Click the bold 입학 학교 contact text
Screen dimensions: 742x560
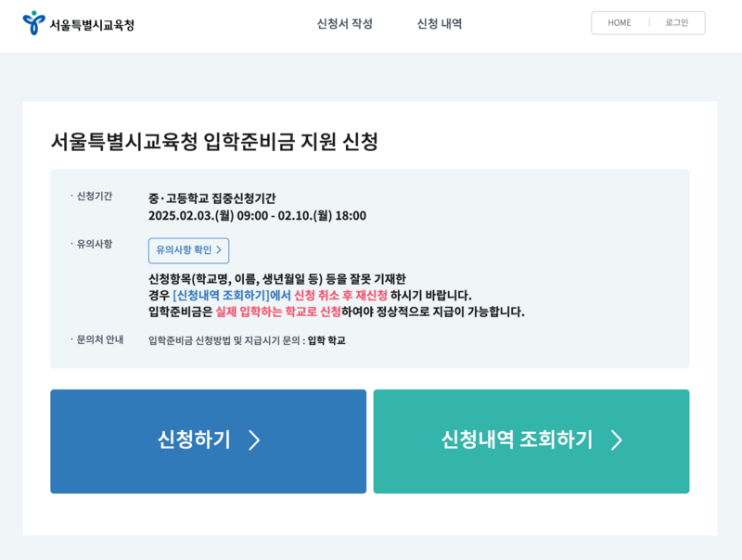coord(326,342)
